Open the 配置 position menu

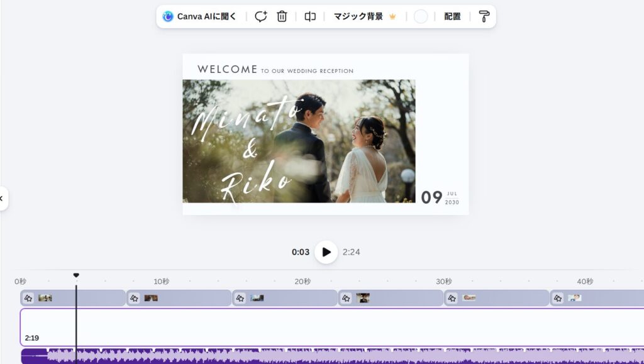pyautogui.click(x=452, y=17)
